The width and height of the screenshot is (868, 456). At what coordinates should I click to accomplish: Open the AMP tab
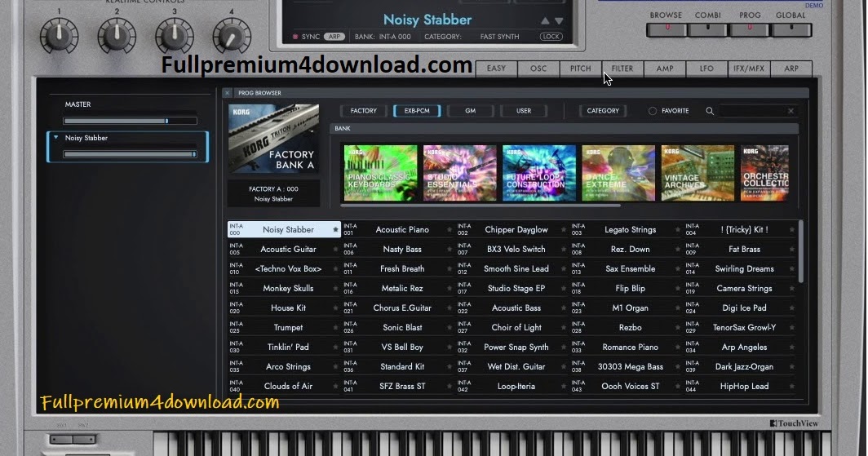point(665,69)
